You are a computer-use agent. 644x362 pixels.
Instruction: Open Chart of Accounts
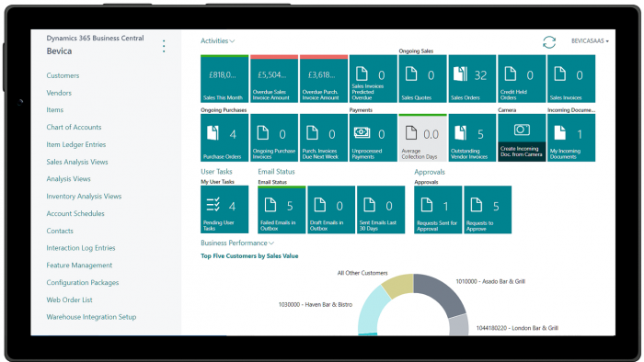coord(74,127)
